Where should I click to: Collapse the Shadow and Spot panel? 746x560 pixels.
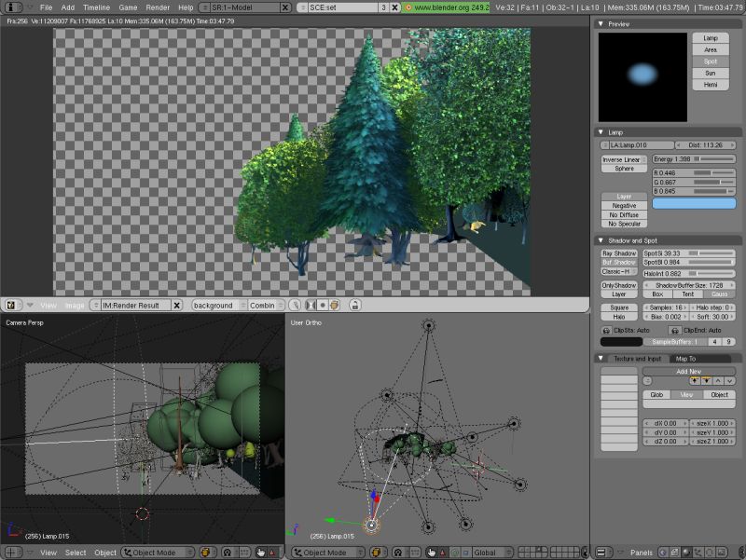[602, 240]
